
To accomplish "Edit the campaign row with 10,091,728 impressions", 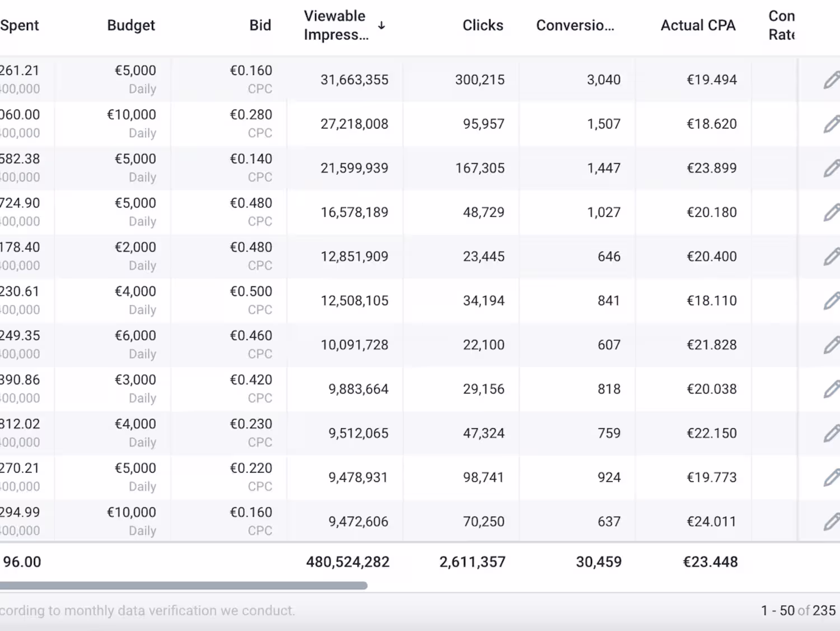I will click(x=832, y=345).
